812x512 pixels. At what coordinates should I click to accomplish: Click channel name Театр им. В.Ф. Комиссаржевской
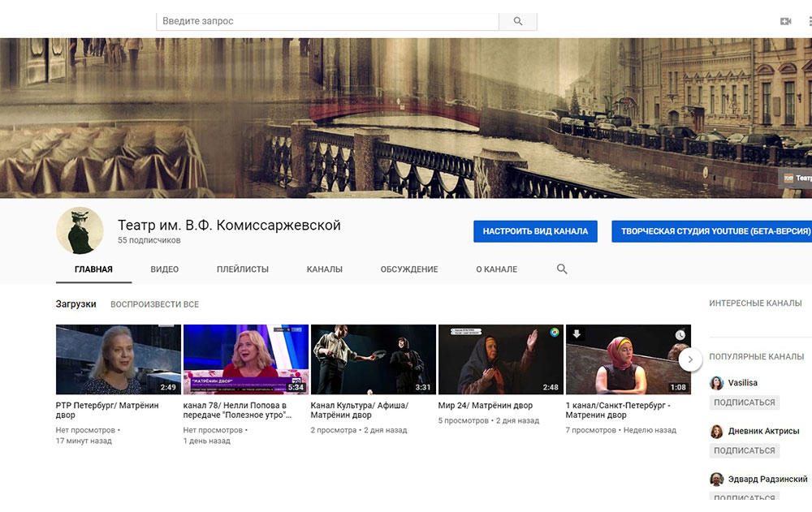coord(229,226)
